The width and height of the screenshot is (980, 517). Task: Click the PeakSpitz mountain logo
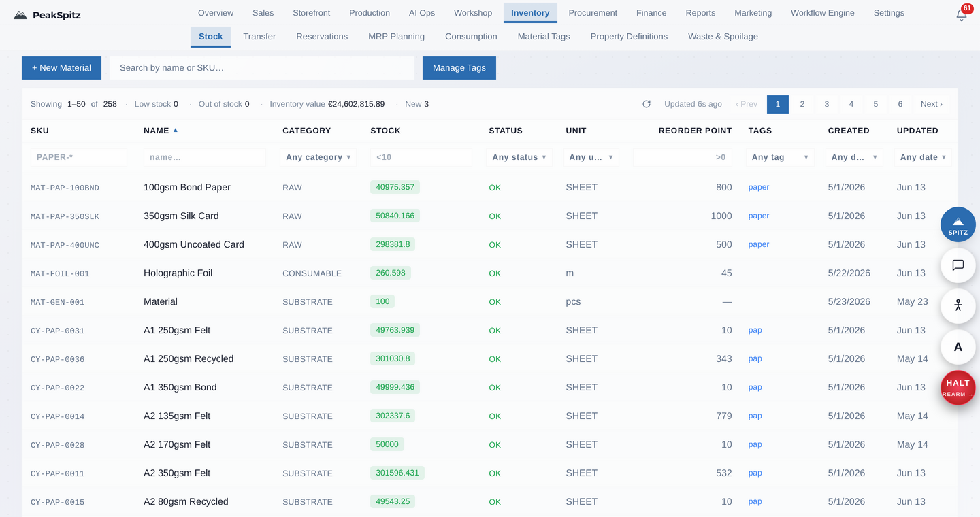[20, 15]
